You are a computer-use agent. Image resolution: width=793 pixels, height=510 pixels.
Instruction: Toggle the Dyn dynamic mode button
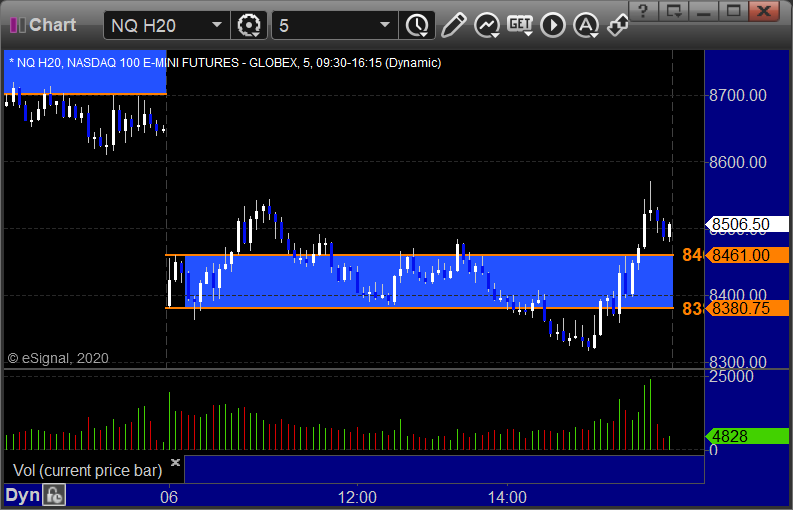pos(22,495)
